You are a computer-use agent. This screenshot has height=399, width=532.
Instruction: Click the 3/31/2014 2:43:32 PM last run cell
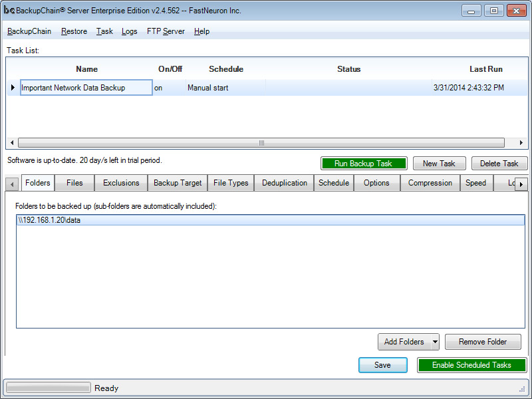click(479, 88)
